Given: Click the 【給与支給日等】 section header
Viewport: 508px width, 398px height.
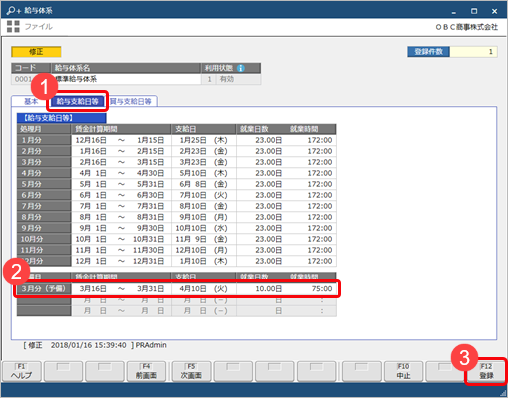Looking at the screenshot, I should (62, 118).
